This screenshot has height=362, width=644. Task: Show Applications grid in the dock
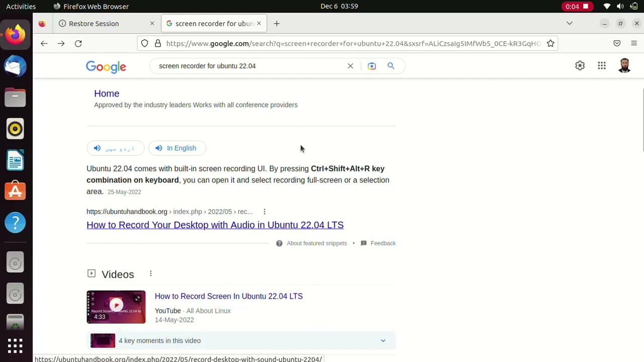pyautogui.click(x=15, y=345)
